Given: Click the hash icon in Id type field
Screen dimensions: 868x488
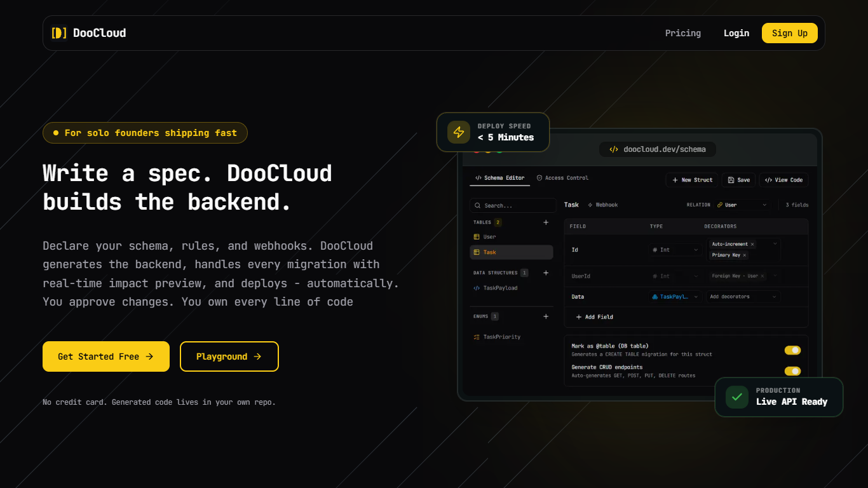Looking at the screenshot, I should click(x=655, y=250).
